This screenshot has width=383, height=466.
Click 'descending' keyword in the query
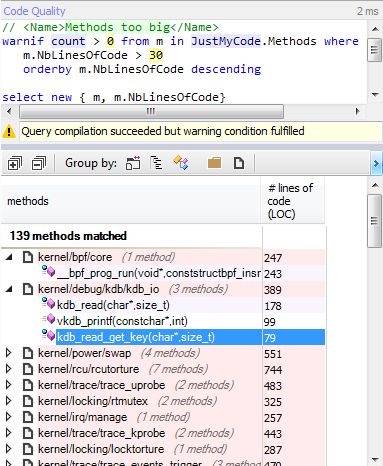(226, 69)
